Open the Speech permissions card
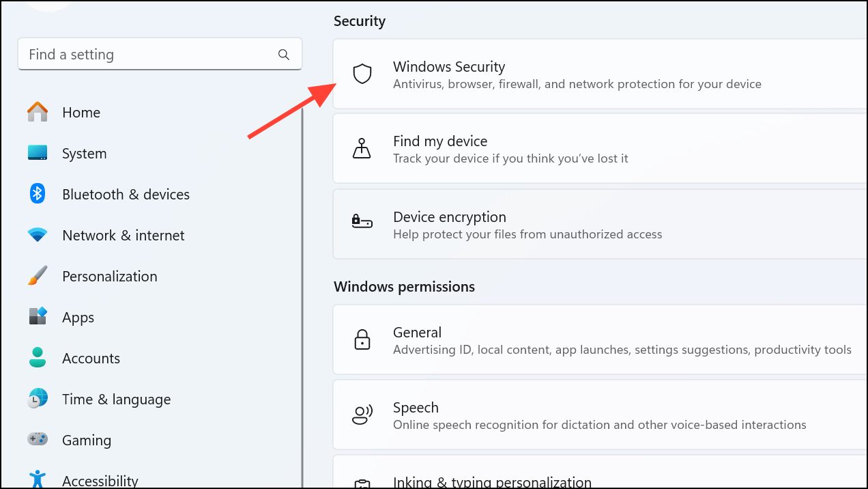868x489 pixels. pyautogui.click(x=600, y=415)
